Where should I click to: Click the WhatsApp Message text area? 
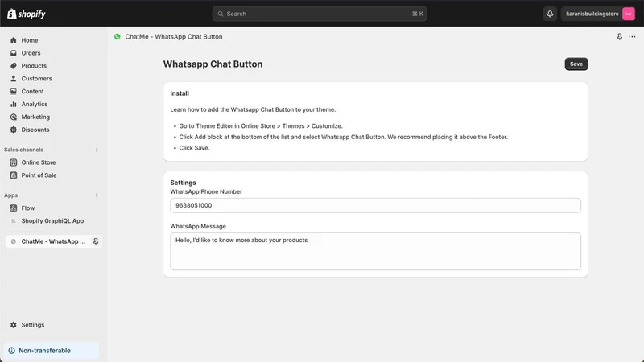[x=375, y=251]
